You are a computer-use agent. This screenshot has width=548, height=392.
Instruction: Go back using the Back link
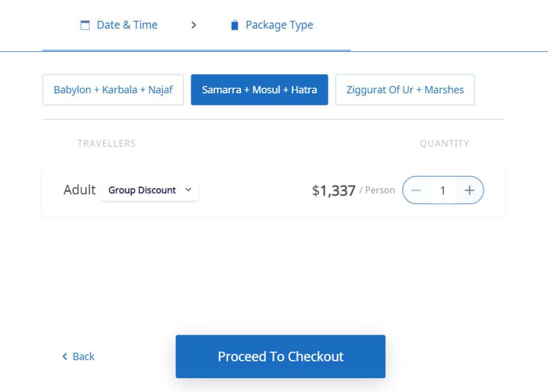pos(83,357)
